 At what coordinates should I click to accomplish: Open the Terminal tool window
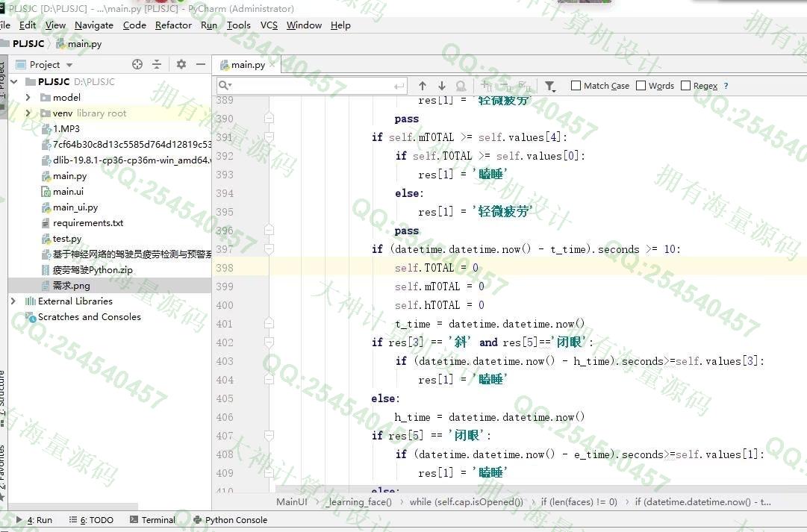tap(153, 519)
